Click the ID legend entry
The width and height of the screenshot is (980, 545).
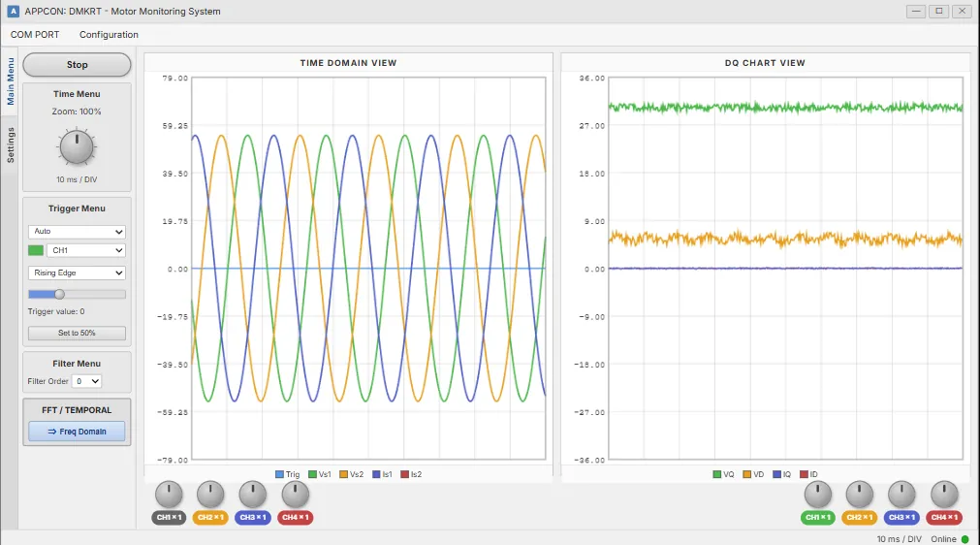(x=808, y=474)
